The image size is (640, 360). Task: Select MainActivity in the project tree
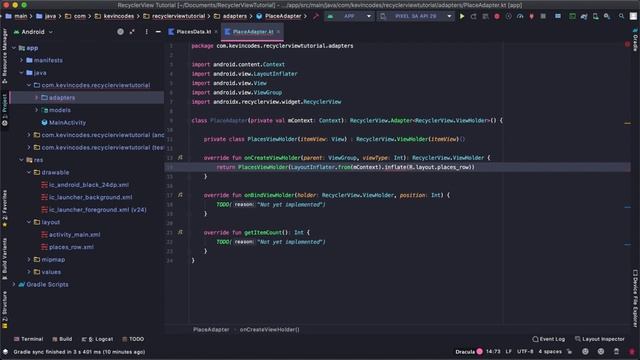tap(67, 122)
